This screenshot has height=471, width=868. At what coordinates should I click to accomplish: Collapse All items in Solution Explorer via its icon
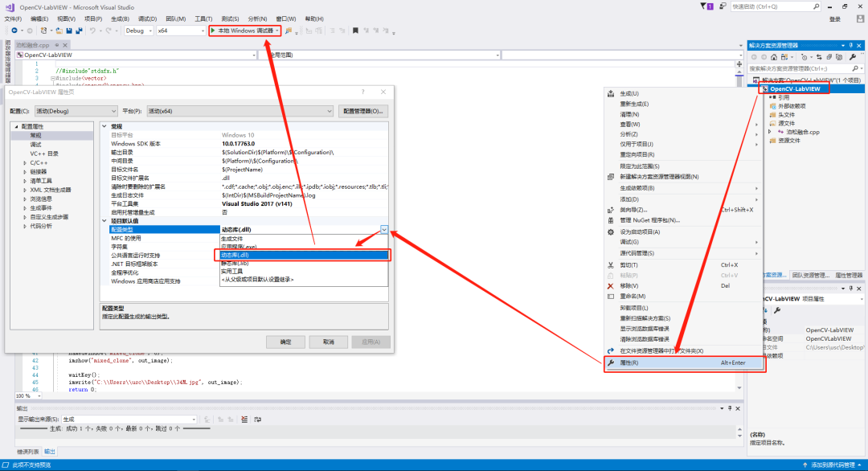(839, 57)
